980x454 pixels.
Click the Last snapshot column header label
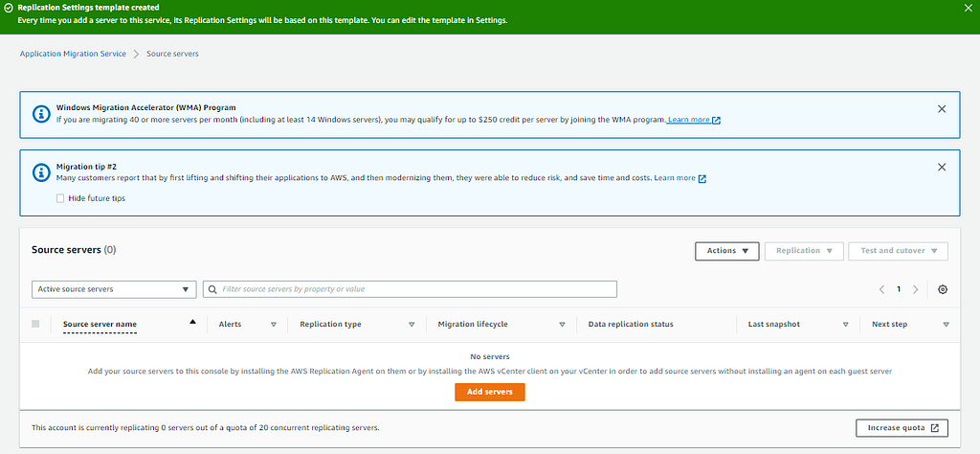774,324
